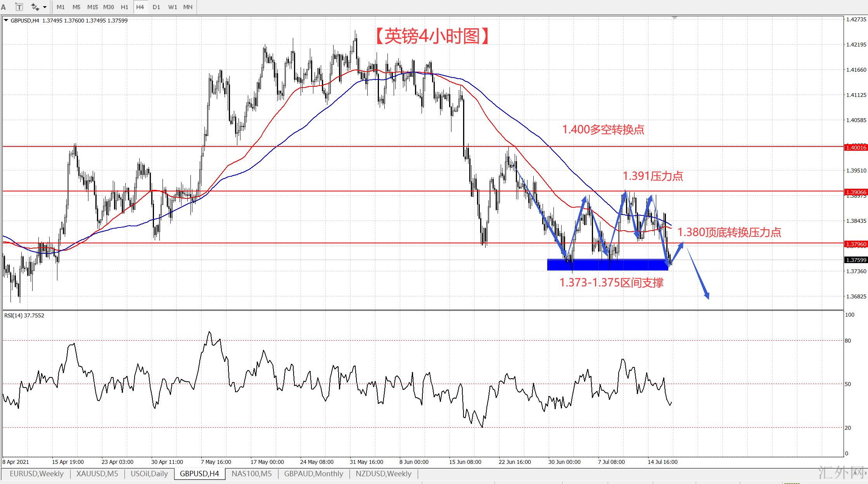
Task: Click the 1.40016 red price level label
Action: [856, 147]
